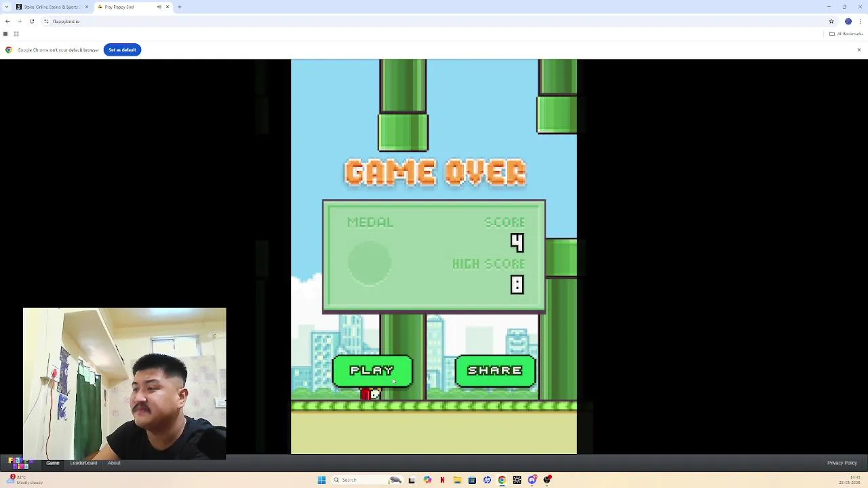Click the green PLAY button
This screenshot has height=488, width=868.
[372, 371]
